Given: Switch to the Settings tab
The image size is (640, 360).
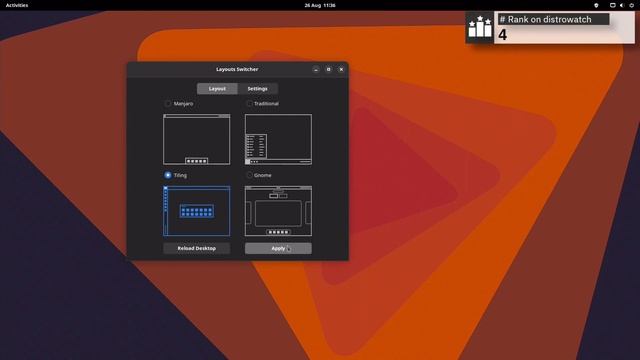Looking at the screenshot, I should click(258, 89).
